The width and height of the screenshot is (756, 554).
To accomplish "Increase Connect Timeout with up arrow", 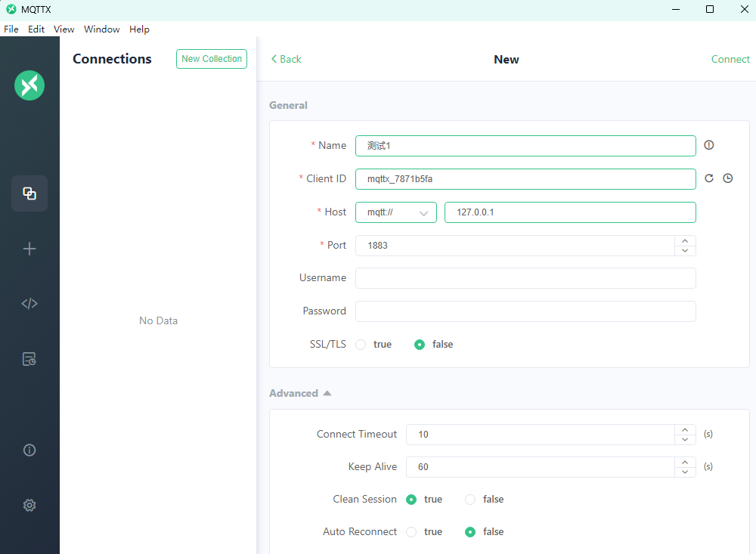I will pyautogui.click(x=685, y=429).
